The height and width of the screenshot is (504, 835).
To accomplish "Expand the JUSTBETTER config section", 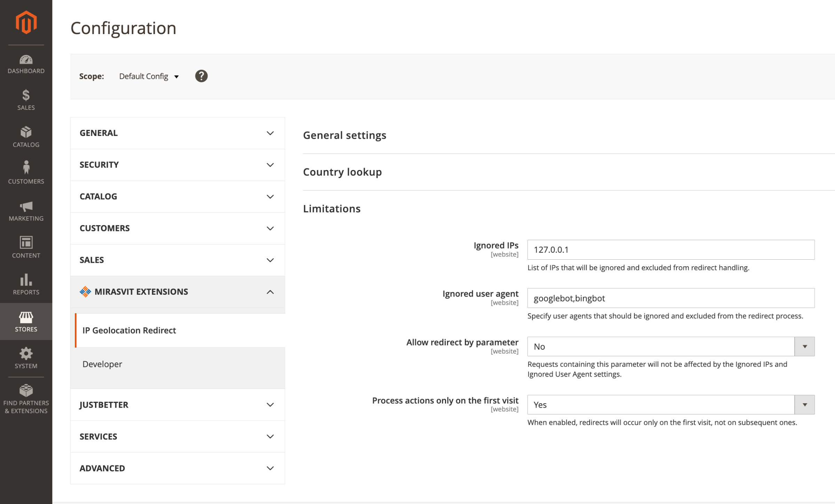I will [177, 405].
